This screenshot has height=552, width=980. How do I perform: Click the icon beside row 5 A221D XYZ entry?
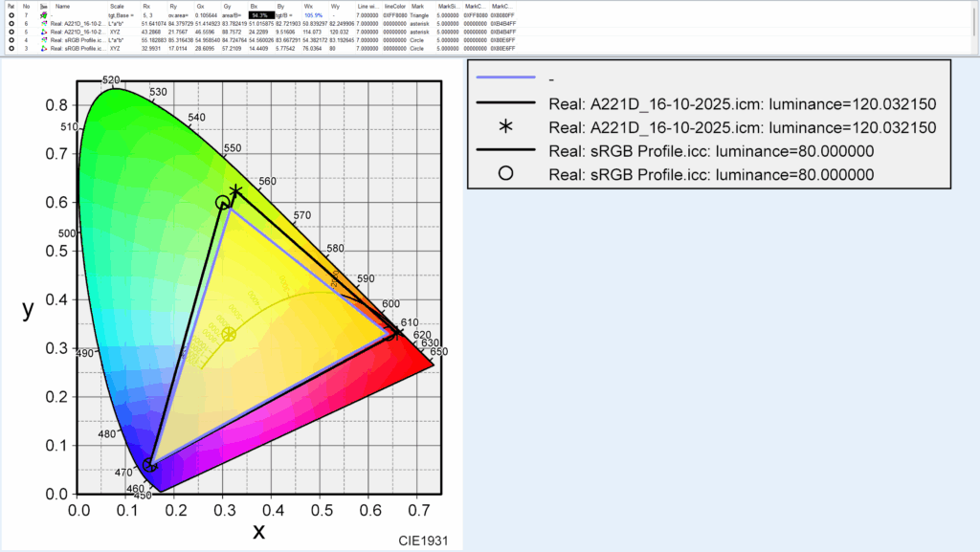pyautogui.click(x=43, y=32)
